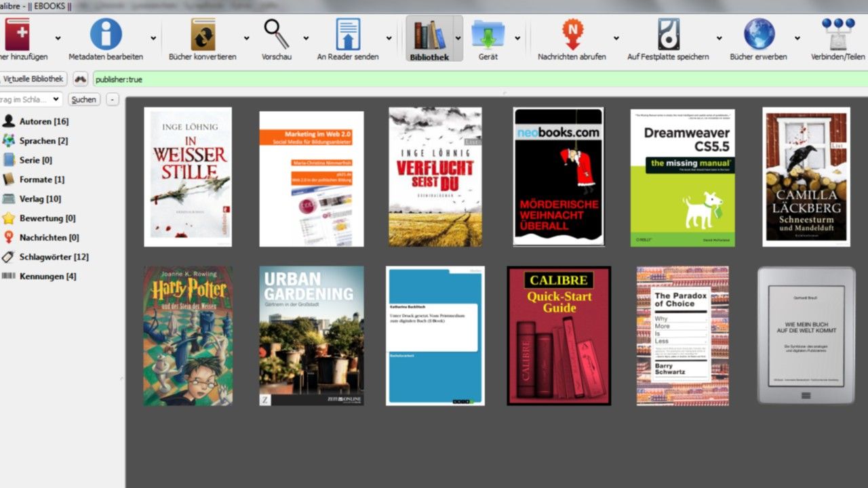
Task: Open dropdown arrow beside Gerät
Action: click(x=517, y=39)
